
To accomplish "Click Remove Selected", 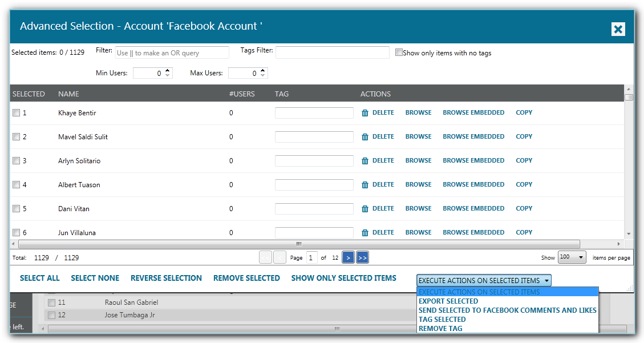I will coord(246,278).
